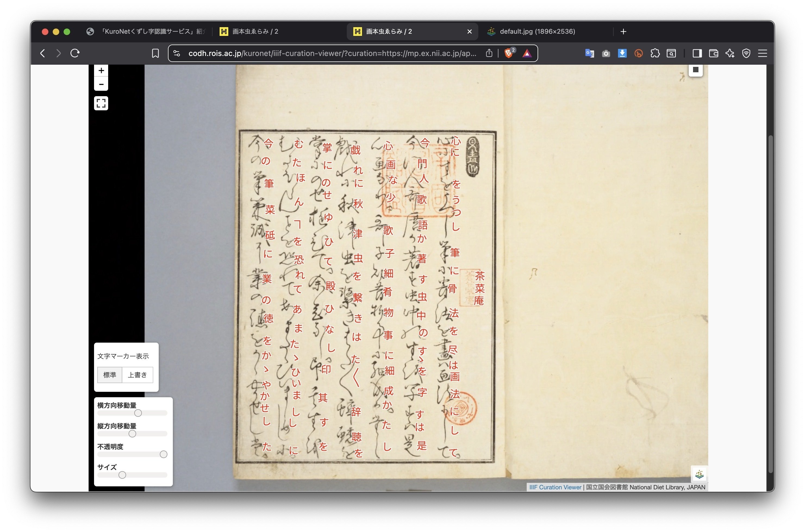Switch marker display to 上書き mode

(x=138, y=375)
